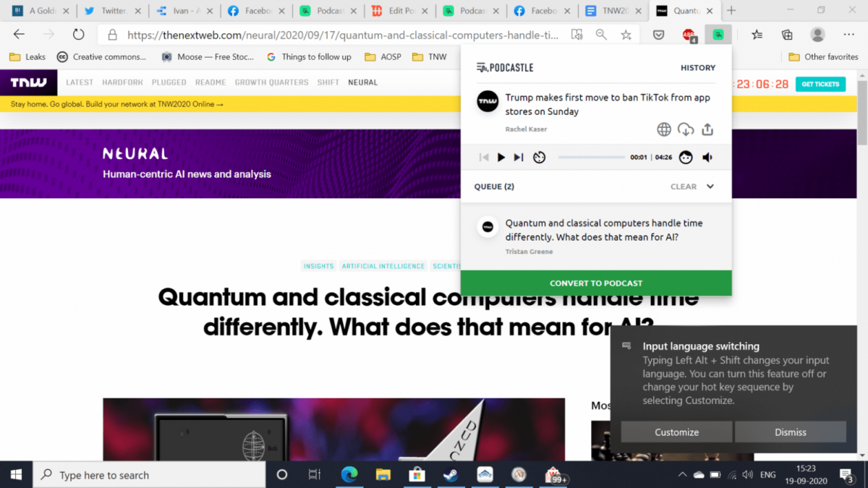Download podcast with cloud download icon

click(x=686, y=129)
